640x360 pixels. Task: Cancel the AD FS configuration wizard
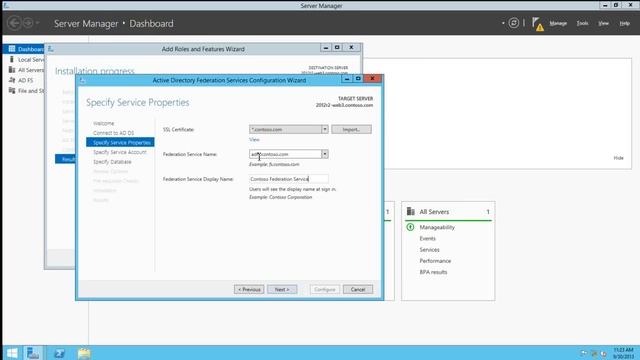click(358, 289)
